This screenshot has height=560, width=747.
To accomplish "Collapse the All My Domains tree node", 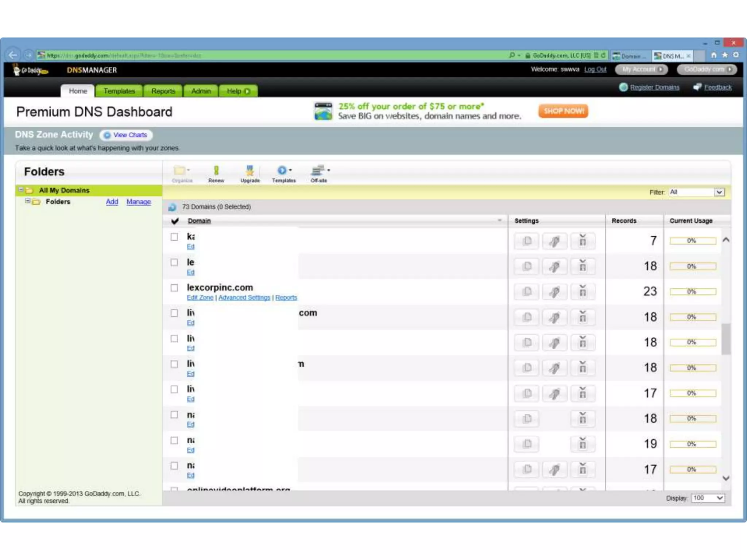I will click(21, 190).
